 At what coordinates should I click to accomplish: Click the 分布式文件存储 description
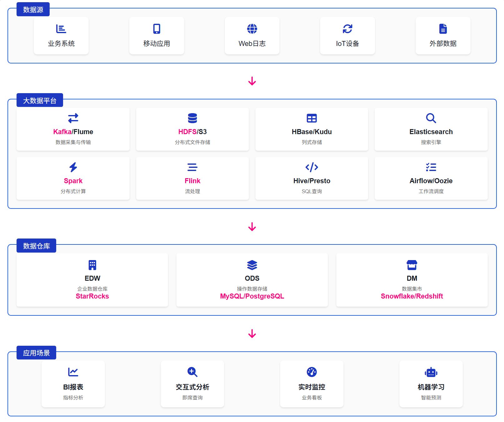(192, 142)
